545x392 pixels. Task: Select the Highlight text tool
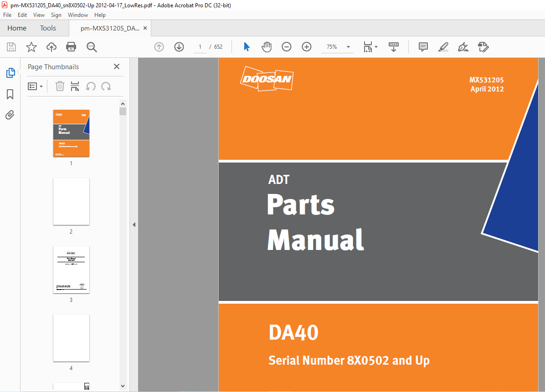(443, 47)
